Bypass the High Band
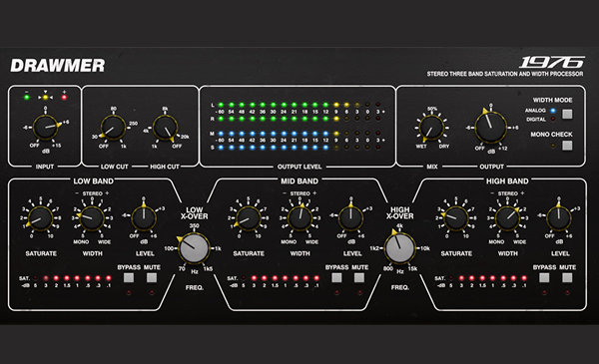The width and height of the screenshot is (599, 364). (x=544, y=278)
